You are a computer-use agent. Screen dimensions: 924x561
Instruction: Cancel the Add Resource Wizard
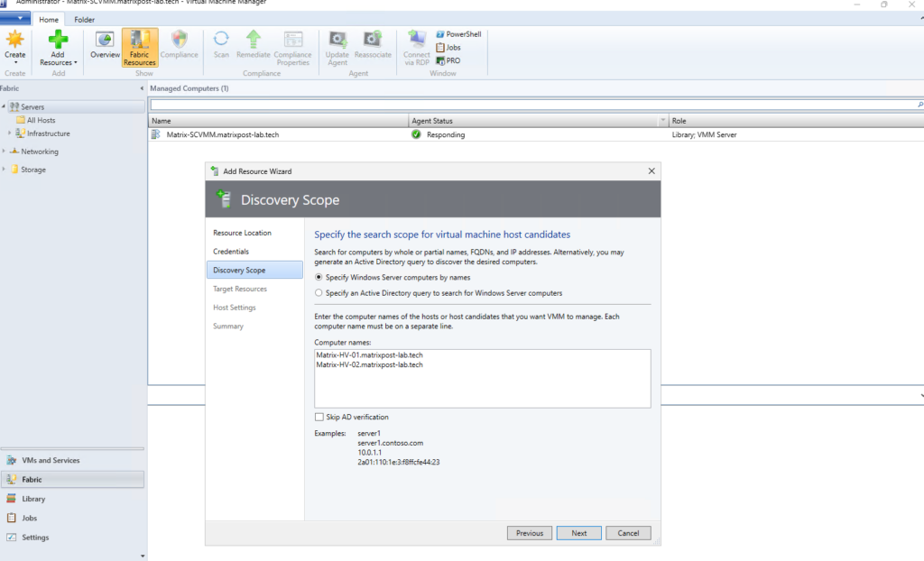coord(628,533)
